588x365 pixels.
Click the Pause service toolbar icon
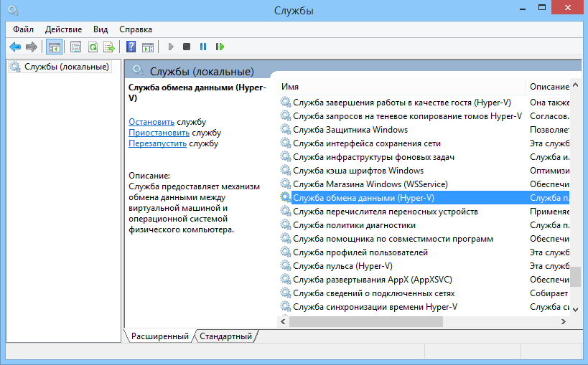point(203,47)
